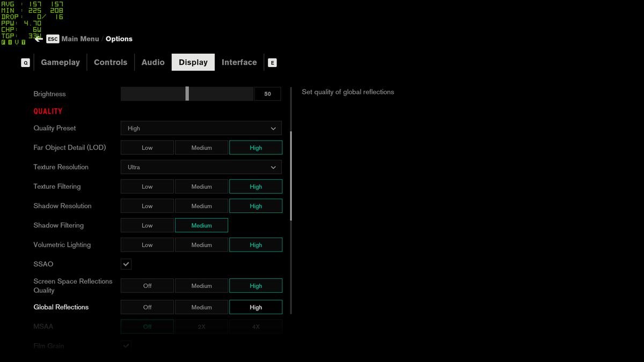644x362 pixels.
Task: Set Shadow Filtering to Low
Action: [147, 225]
